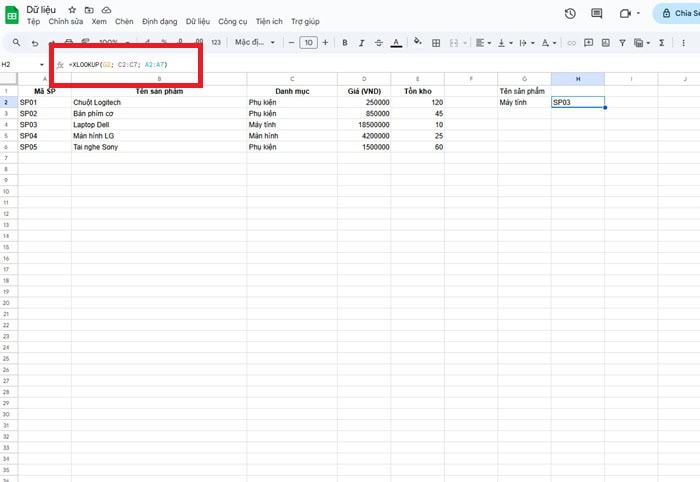Click the document title Dữ liệu
The image size is (700, 482).
click(x=41, y=9)
